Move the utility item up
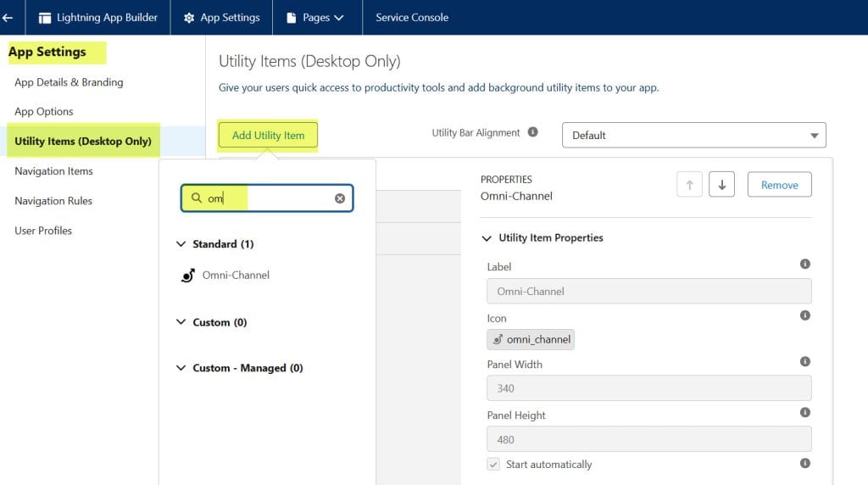The width and height of the screenshot is (868, 485). [x=689, y=184]
